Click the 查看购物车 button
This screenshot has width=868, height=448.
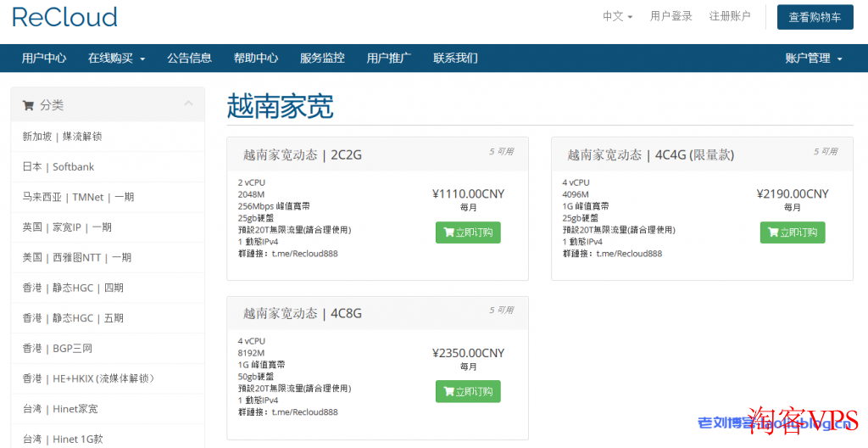tap(815, 17)
